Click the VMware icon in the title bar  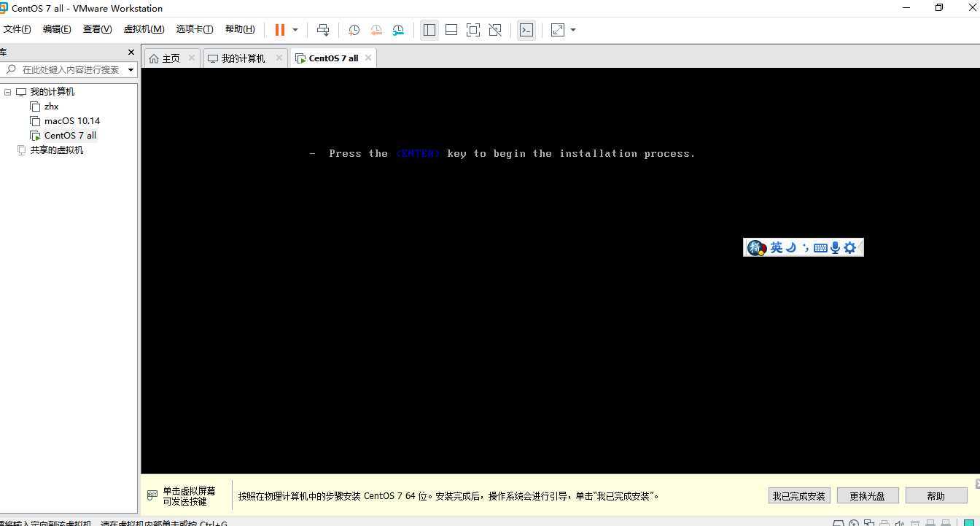(x=3, y=8)
